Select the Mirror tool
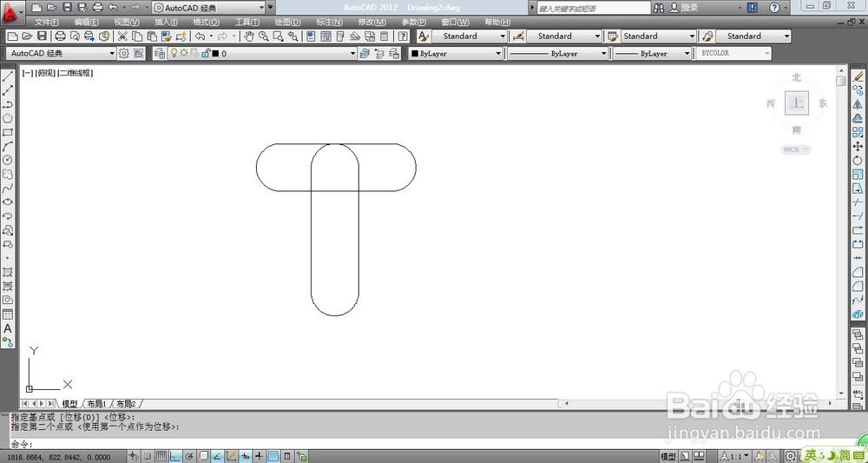868x463 pixels. (x=858, y=104)
